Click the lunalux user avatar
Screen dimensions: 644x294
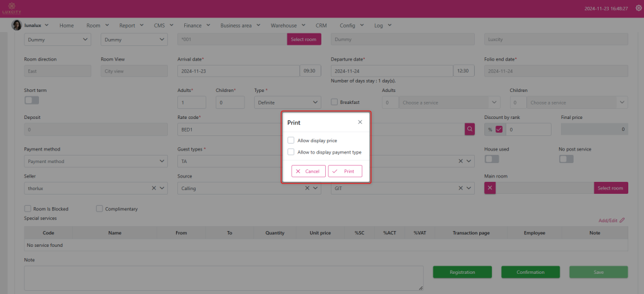(17, 25)
